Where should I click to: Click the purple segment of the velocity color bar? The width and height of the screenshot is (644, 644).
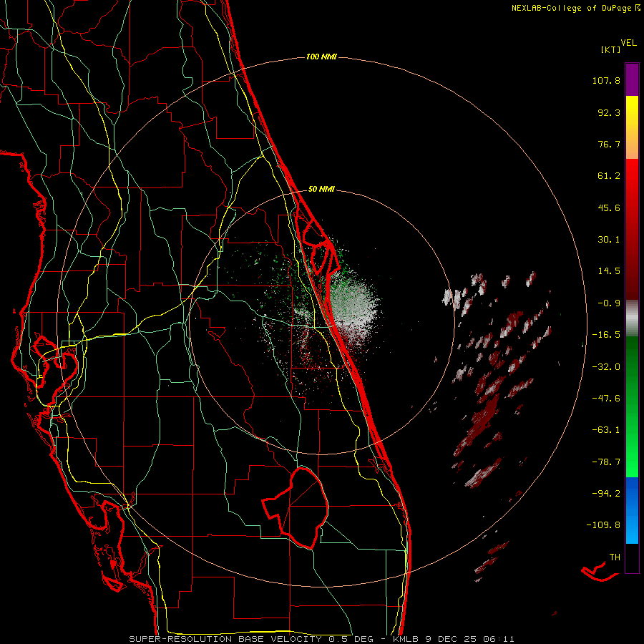[x=632, y=79]
